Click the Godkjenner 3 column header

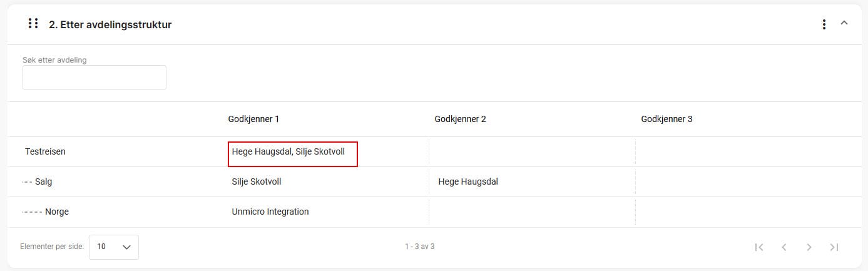coord(666,119)
